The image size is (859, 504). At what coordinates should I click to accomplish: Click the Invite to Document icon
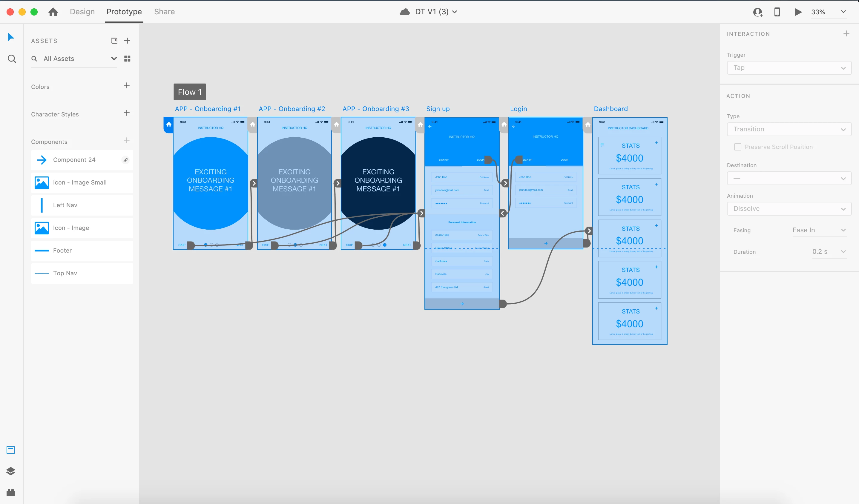pyautogui.click(x=757, y=12)
